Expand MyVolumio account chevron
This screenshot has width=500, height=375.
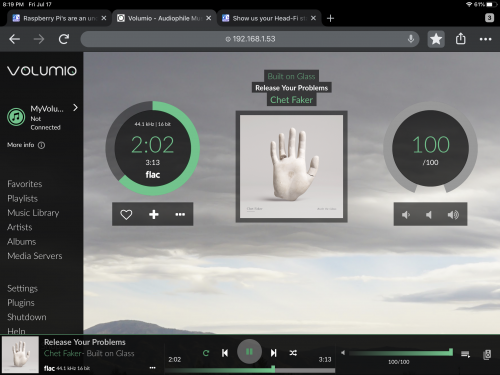(75, 108)
